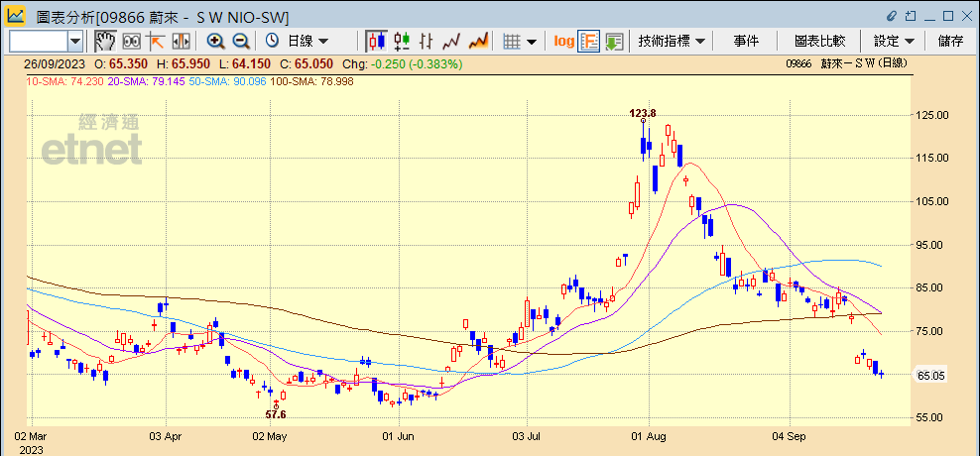The width and height of the screenshot is (980, 456).
Task: Open the 設定 menu
Action: point(893,41)
